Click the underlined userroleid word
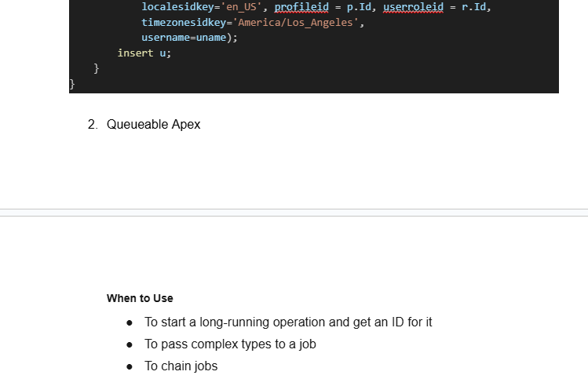588x386 pixels. click(x=412, y=7)
